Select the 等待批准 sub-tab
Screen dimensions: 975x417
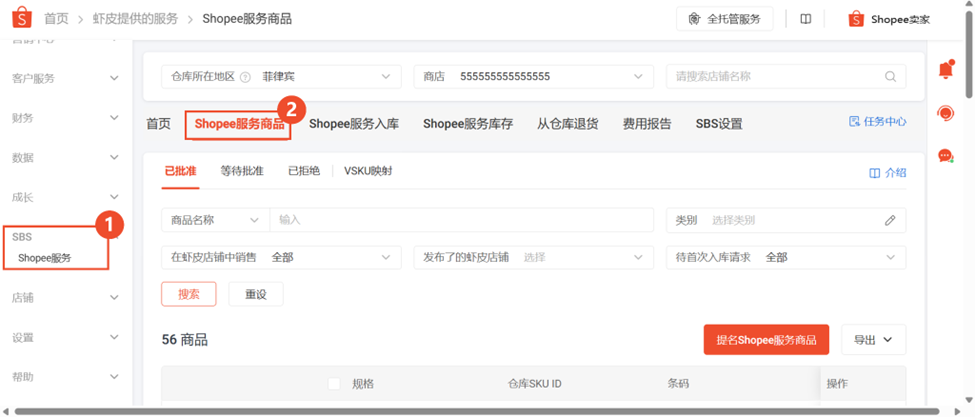[241, 171]
